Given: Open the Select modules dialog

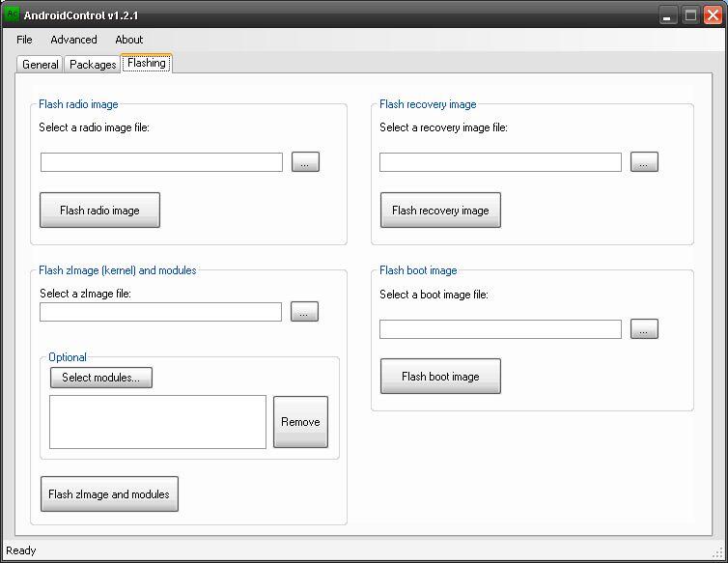Looking at the screenshot, I should [101, 378].
